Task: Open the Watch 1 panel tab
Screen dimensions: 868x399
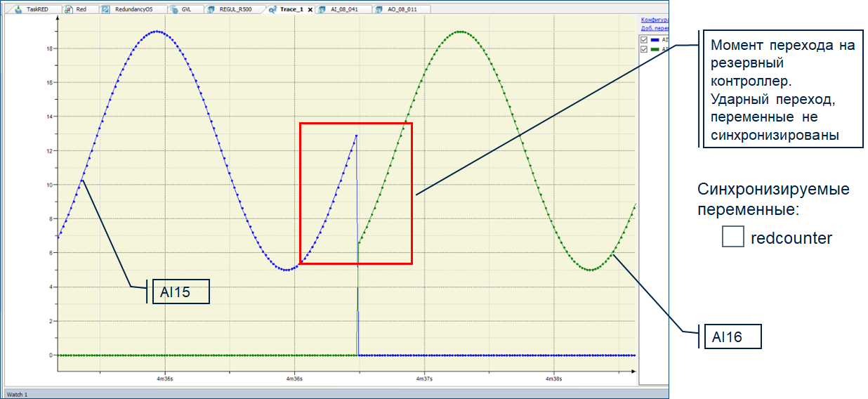Action: pos(16,394)
